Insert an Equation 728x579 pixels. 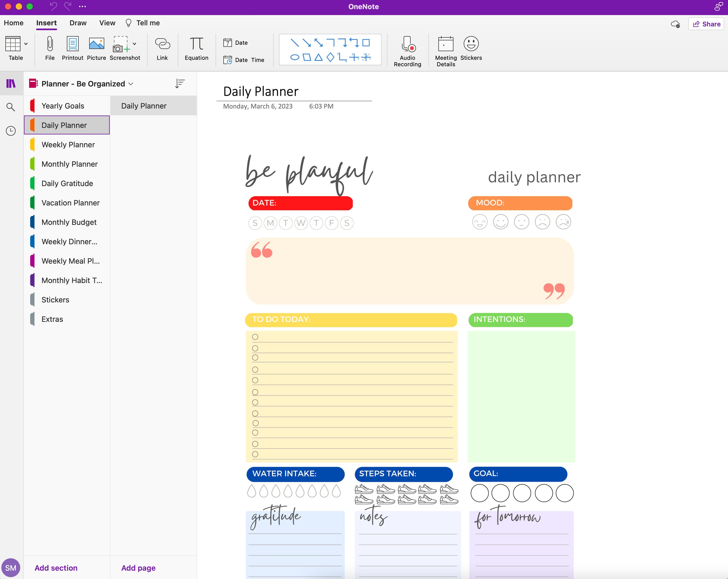click(196, 49)
